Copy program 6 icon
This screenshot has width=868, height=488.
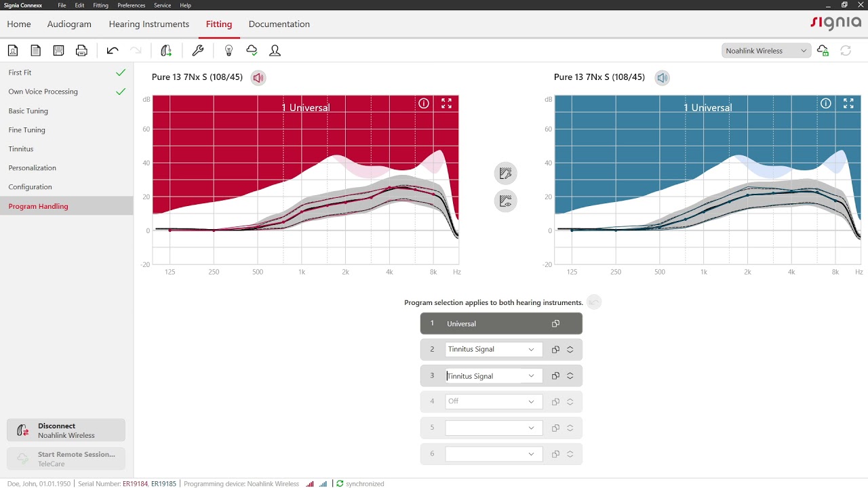555,454
